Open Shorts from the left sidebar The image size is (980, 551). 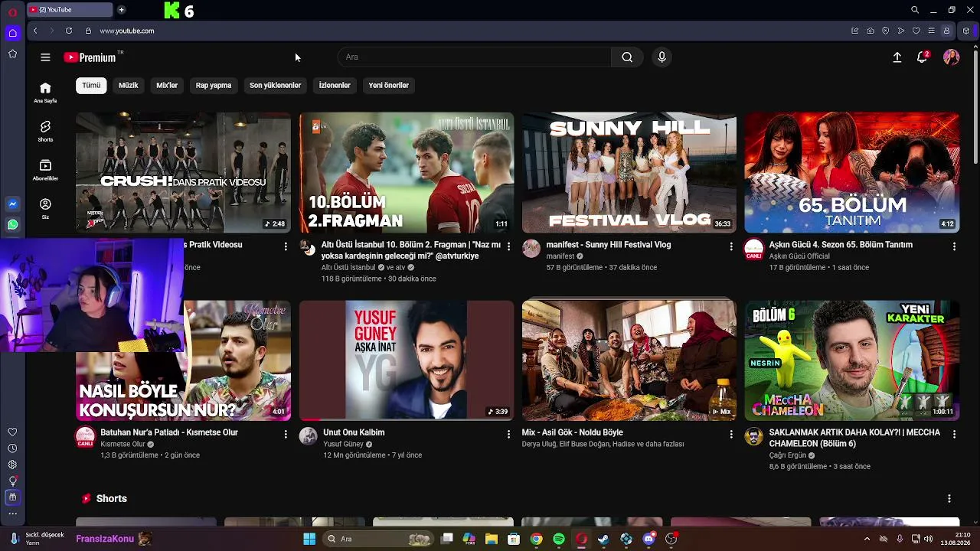coord(45,131)
